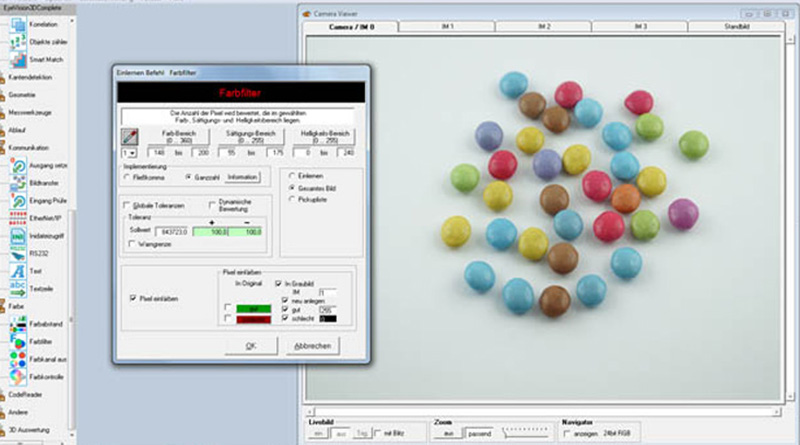Expand the CodeReader category
Image resolution: width=800 pixels, height=445 pixels.
click(x=27, y=394)
